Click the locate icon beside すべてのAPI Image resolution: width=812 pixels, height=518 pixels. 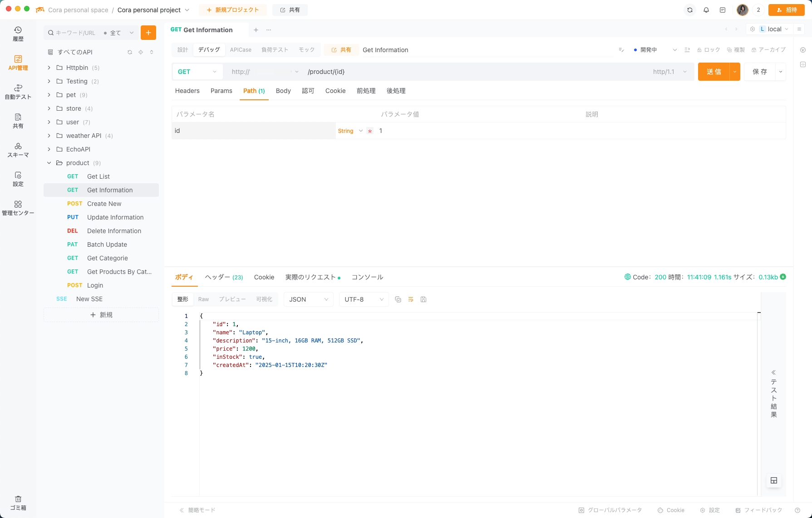[141, 52]
